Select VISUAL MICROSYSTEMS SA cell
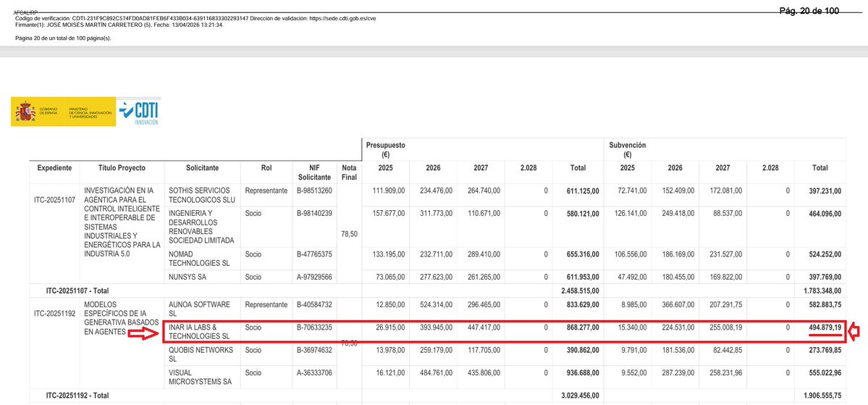 pos(202,377)
